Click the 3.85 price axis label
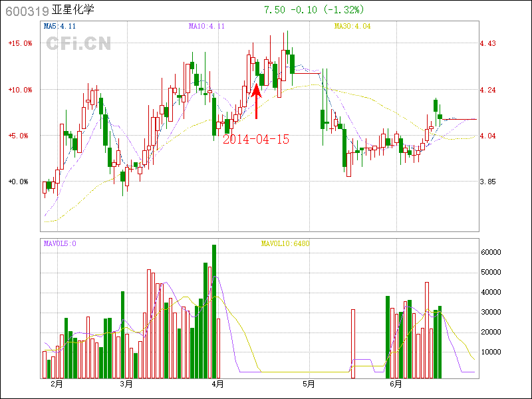 coord(488,182)
